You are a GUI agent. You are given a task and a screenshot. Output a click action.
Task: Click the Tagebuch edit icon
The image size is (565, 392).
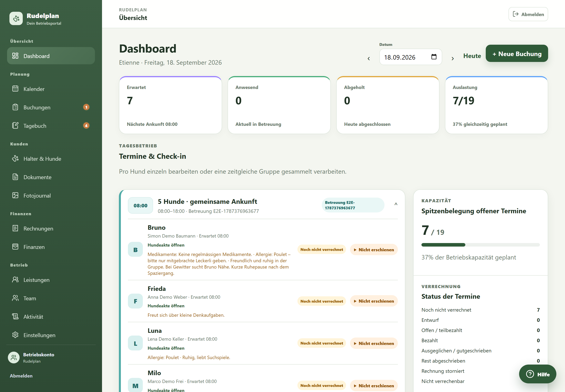tap(15, 125)
